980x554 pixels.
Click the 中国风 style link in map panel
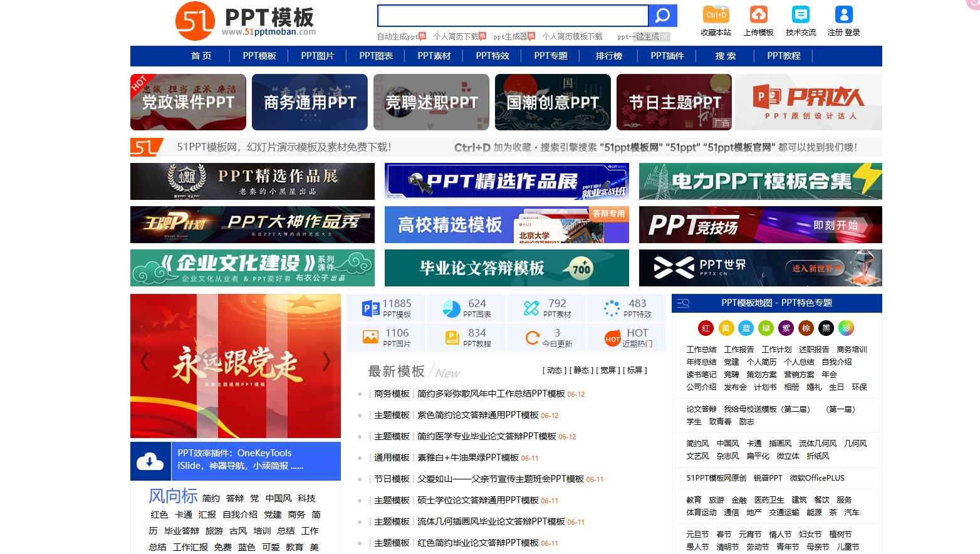(x=728, y=444)
